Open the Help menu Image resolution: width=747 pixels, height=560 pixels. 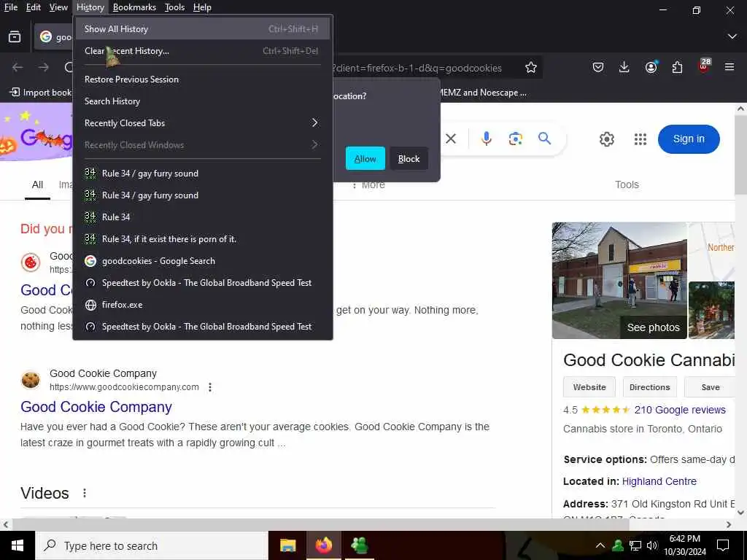(202, 7)
